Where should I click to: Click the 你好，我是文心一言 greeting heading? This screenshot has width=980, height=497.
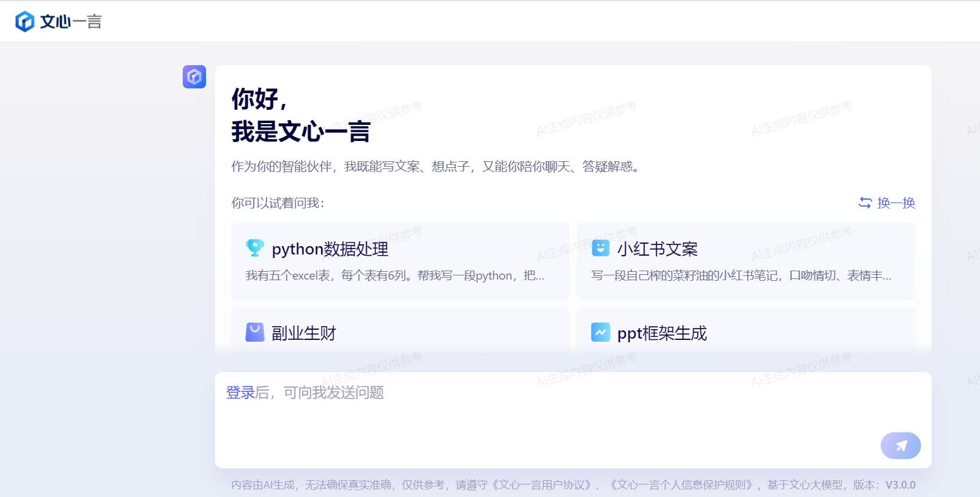point(301,115)
